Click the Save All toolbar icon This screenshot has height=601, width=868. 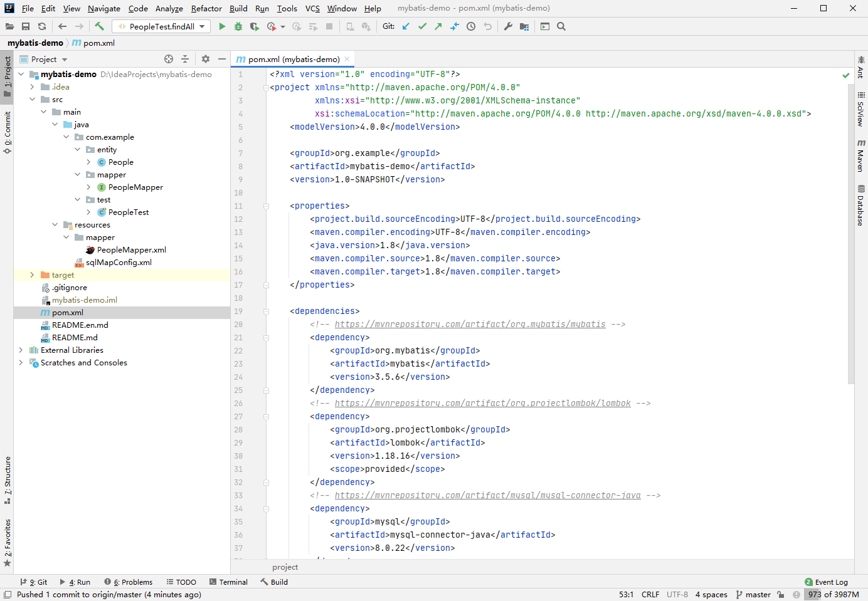(x=26, y=26)
